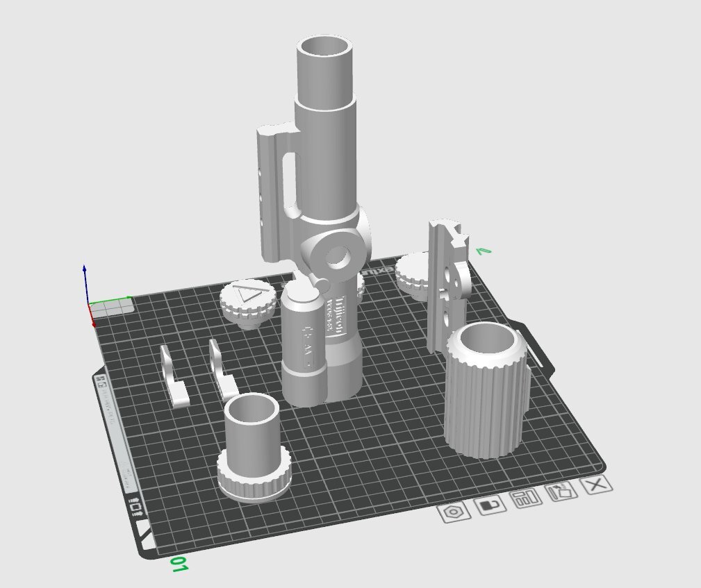Arrange objects on plate with layout icon

(527, 498)
